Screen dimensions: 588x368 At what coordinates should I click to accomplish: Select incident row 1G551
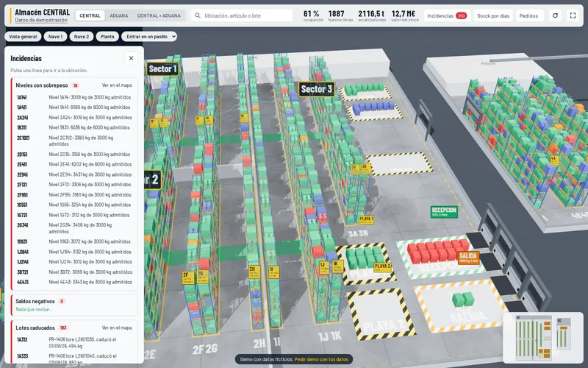coord(74,205)
